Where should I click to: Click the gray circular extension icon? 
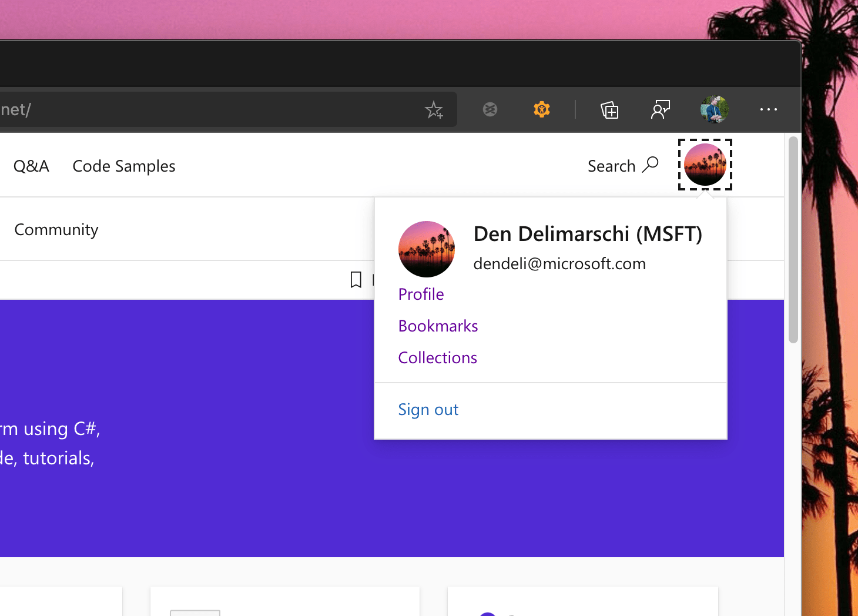click(490, 109)
